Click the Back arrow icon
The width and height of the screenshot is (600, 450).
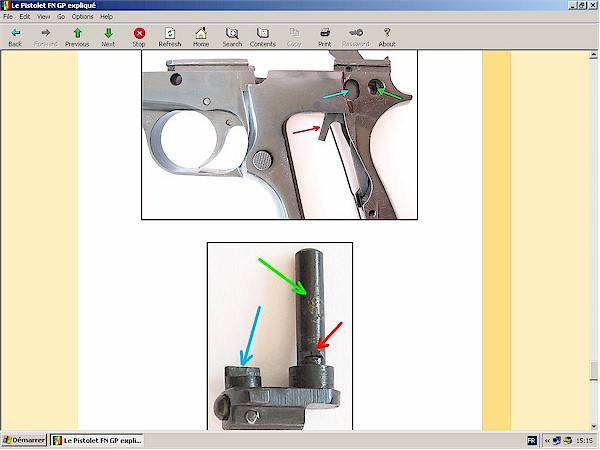pos(15,33)
